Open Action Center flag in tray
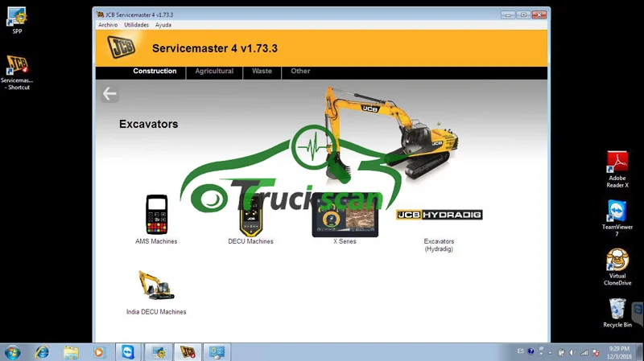The width and height of the screenshot is (644, 361). [596, 352]
